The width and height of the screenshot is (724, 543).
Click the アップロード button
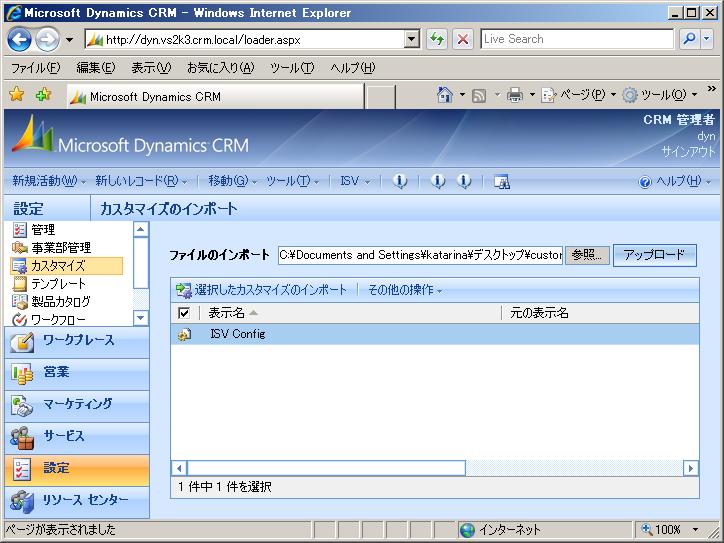[654, 255]
